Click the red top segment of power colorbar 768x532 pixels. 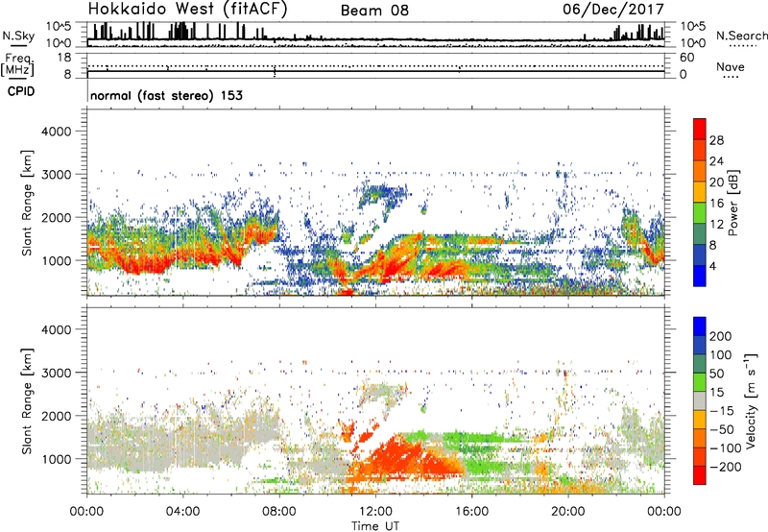(700, 130)
